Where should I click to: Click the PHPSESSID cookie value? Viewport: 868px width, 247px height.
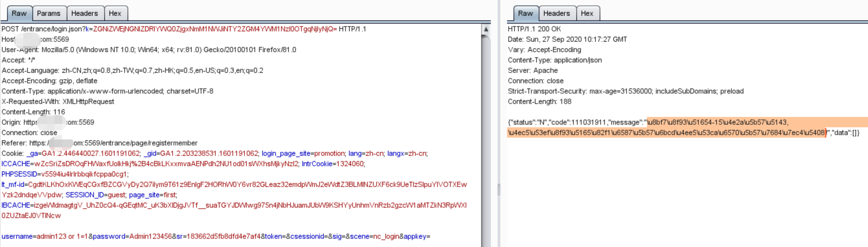[84, 174]
